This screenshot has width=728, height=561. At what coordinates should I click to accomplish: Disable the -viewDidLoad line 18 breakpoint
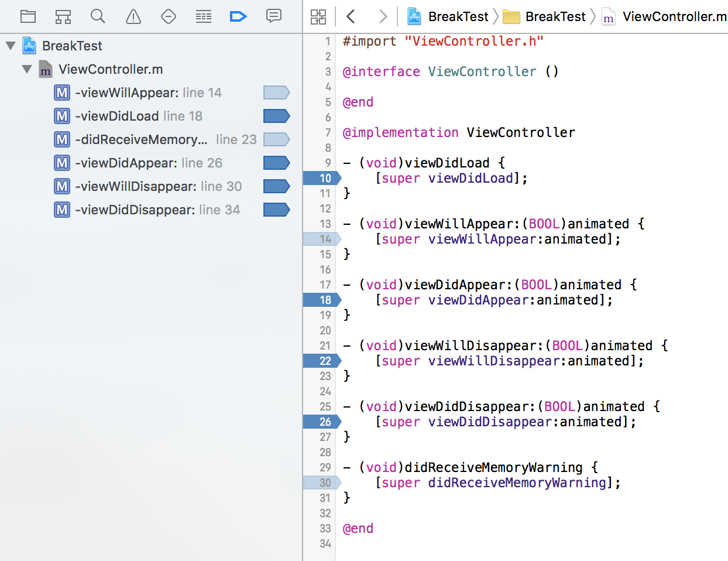276,116
